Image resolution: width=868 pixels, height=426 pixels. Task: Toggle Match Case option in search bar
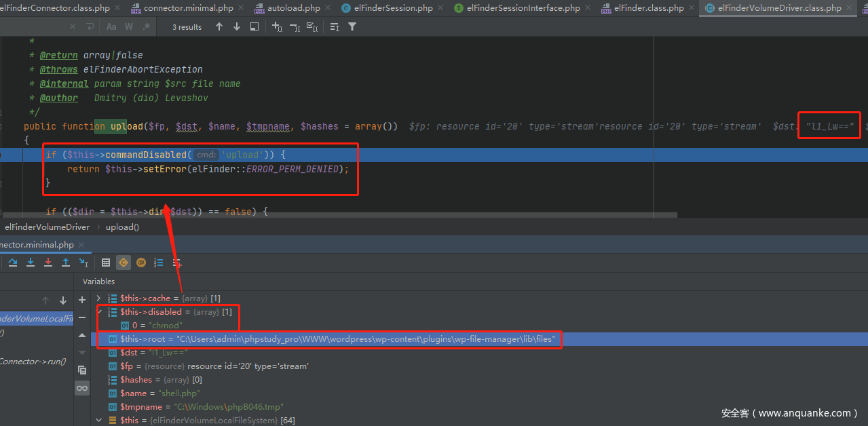[x=112, y=27]
